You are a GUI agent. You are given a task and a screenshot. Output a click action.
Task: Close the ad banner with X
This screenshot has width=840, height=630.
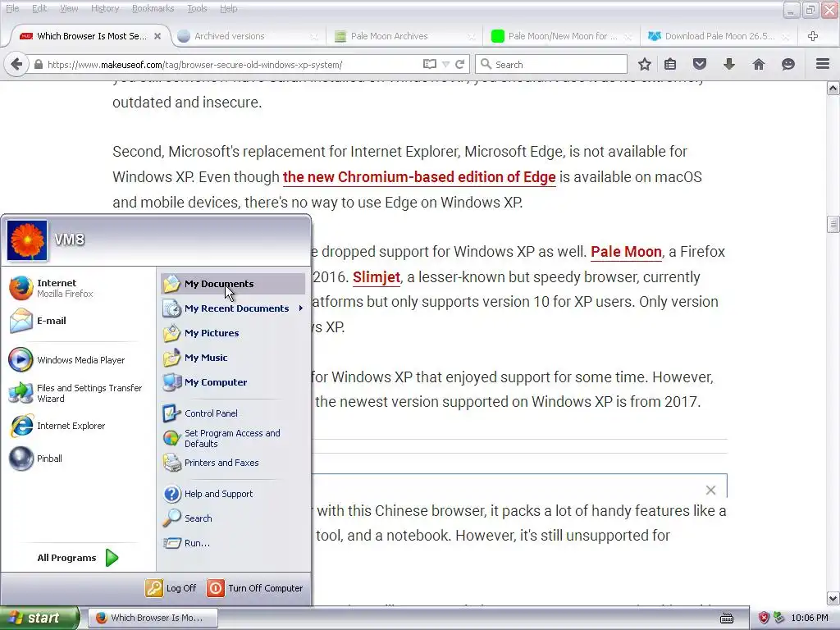710,490
